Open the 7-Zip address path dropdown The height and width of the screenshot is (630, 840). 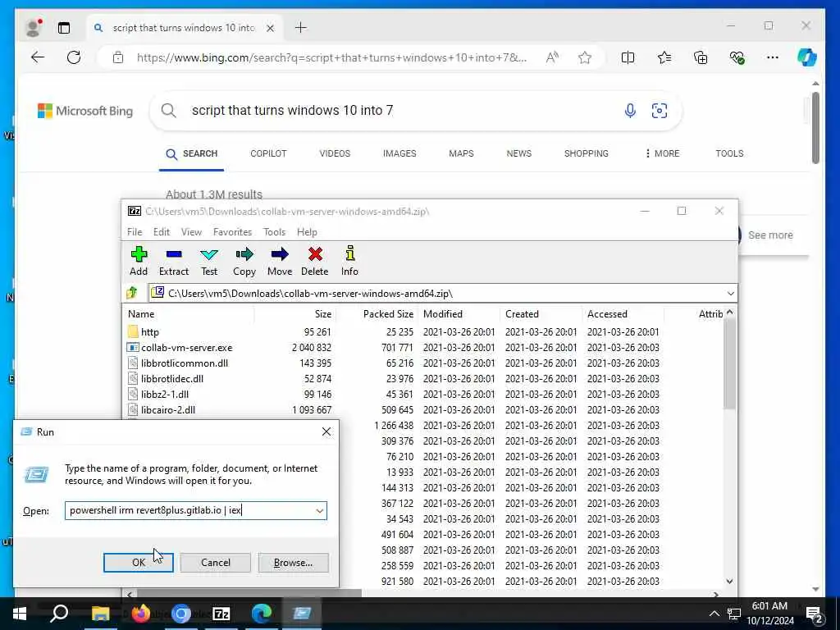click(730, 293)
